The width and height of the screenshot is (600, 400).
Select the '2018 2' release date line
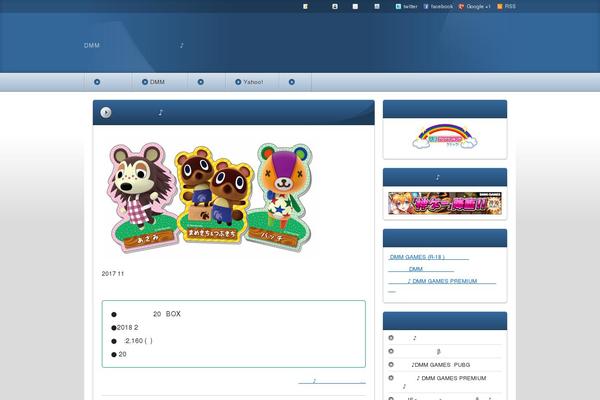pyautogui.click(x=125, y=328)
